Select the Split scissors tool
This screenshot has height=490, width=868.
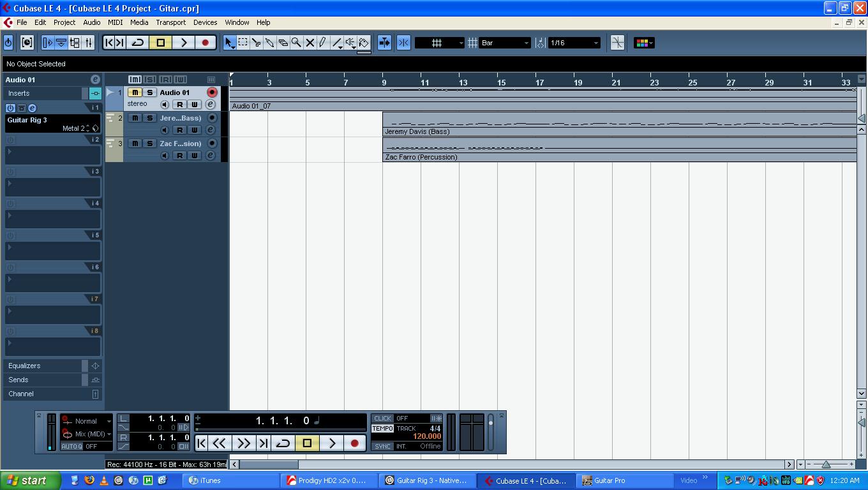[257, 43]
